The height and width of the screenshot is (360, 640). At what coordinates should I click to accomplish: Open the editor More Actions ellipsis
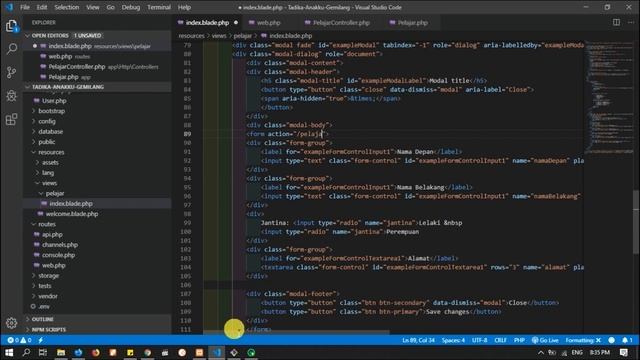pyautogui.click(x=631, y=22)
